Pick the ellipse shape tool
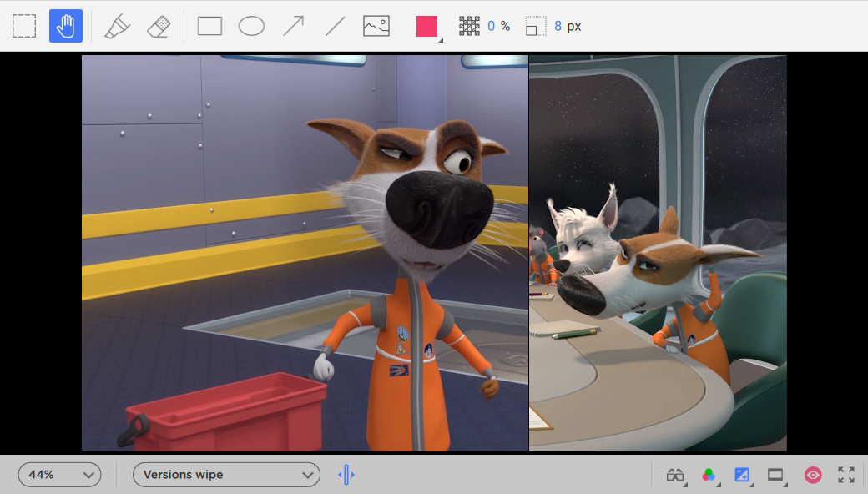 (251, 26)
